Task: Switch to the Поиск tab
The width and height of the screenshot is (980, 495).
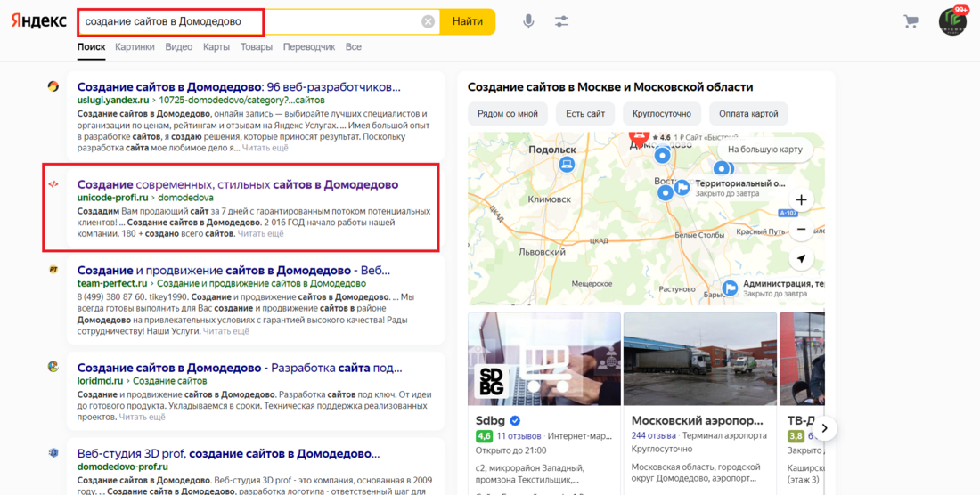Action: [91, 47]
